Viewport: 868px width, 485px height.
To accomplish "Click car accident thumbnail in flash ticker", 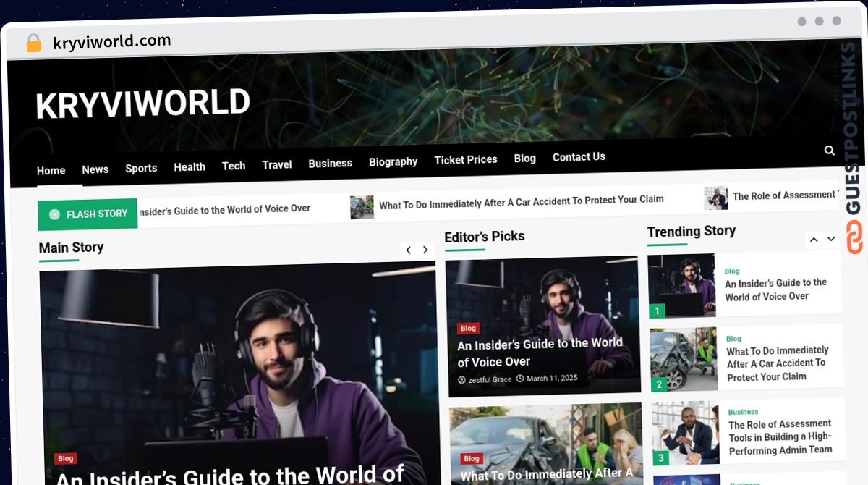I will point(362,207).
